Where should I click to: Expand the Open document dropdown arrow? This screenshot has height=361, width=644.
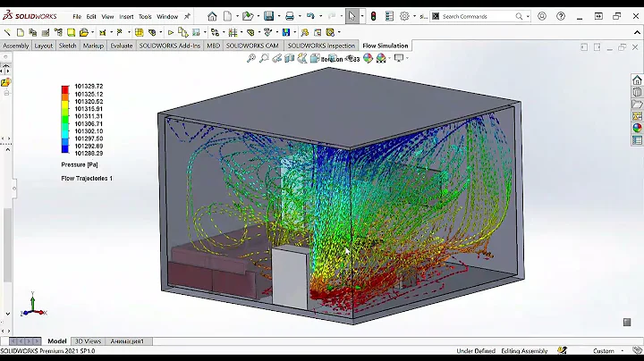coord(258,16)
